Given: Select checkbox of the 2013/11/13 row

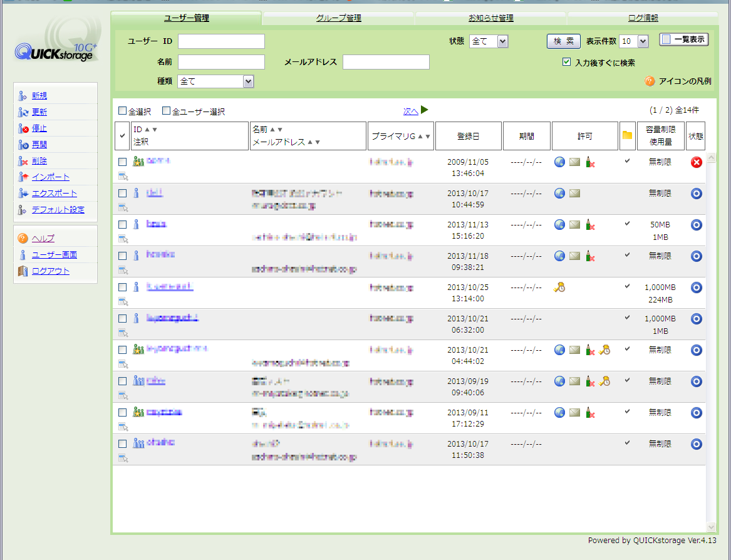Looking at the screenshot, I should [x=123, y=224].
